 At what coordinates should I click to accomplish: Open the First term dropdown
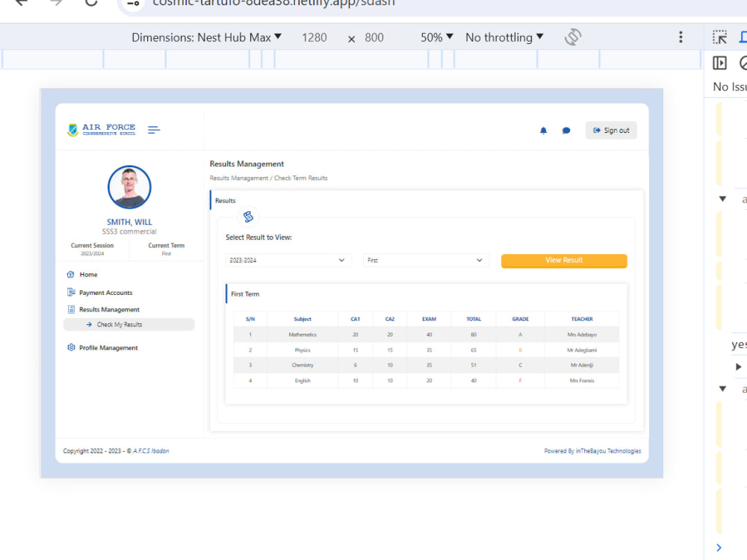(426, 261)
